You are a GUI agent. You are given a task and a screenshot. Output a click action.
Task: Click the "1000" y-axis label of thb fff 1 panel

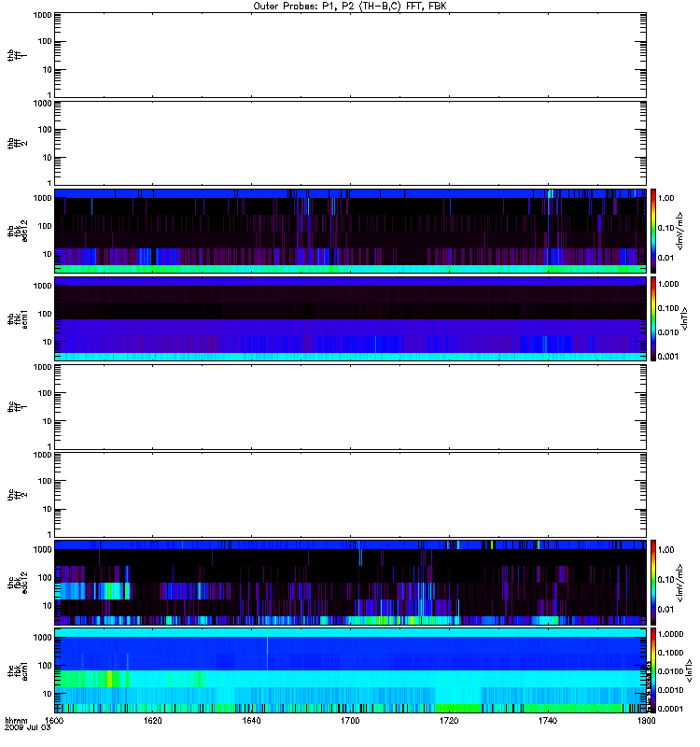pyautogui.click(x=42, y=15)
